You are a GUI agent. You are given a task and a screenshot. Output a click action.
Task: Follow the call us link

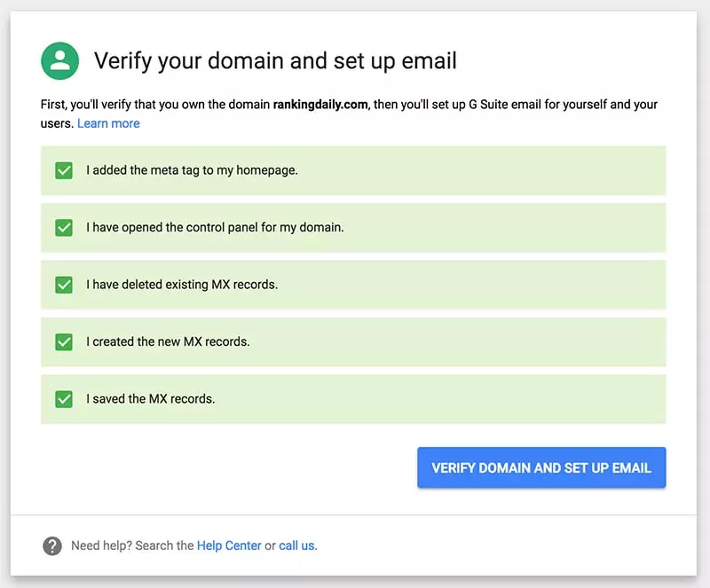297,545
